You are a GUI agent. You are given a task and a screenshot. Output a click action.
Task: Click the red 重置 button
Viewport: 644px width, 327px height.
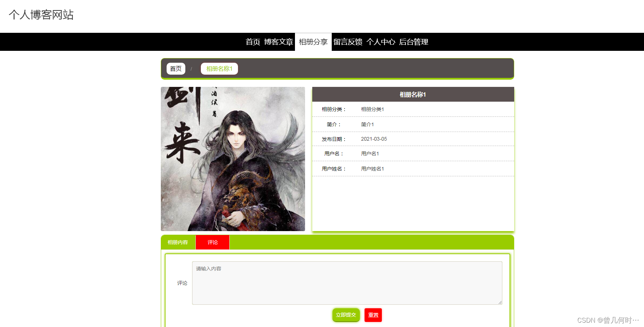click(x=373, y=315)
